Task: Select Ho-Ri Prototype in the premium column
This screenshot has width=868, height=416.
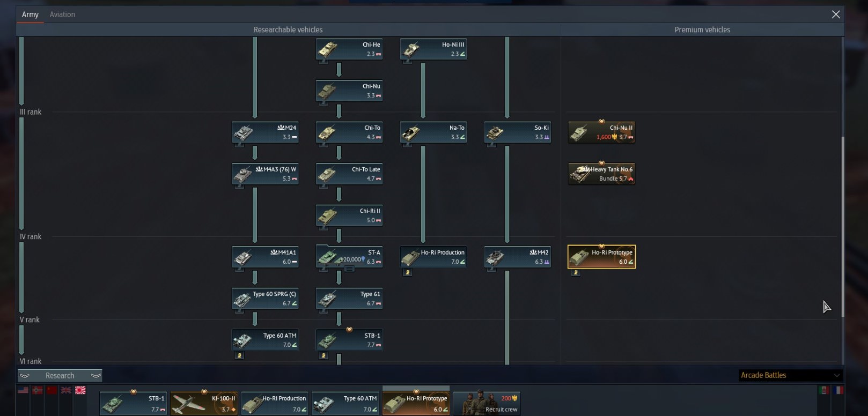Action: pos(601,257)
